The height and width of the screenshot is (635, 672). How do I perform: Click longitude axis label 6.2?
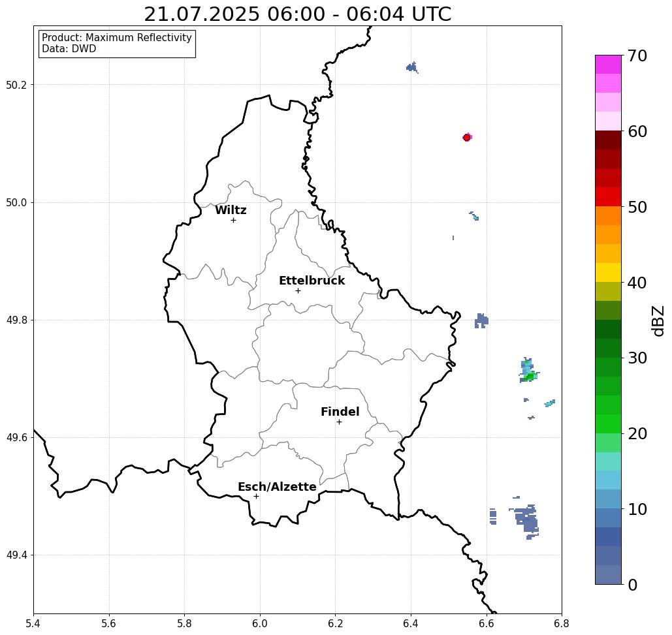[336, 623]
